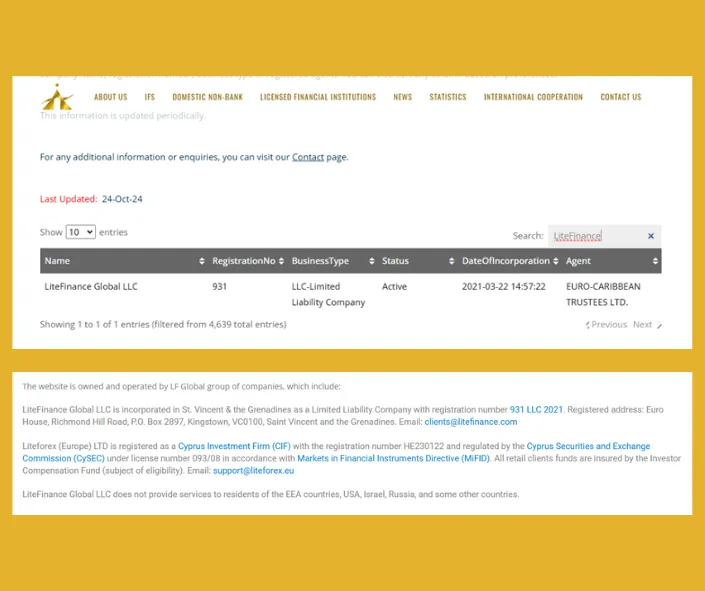Click Showing 1 to 1 entries text
Screen dimensions: 705x591
pos(163,325)
